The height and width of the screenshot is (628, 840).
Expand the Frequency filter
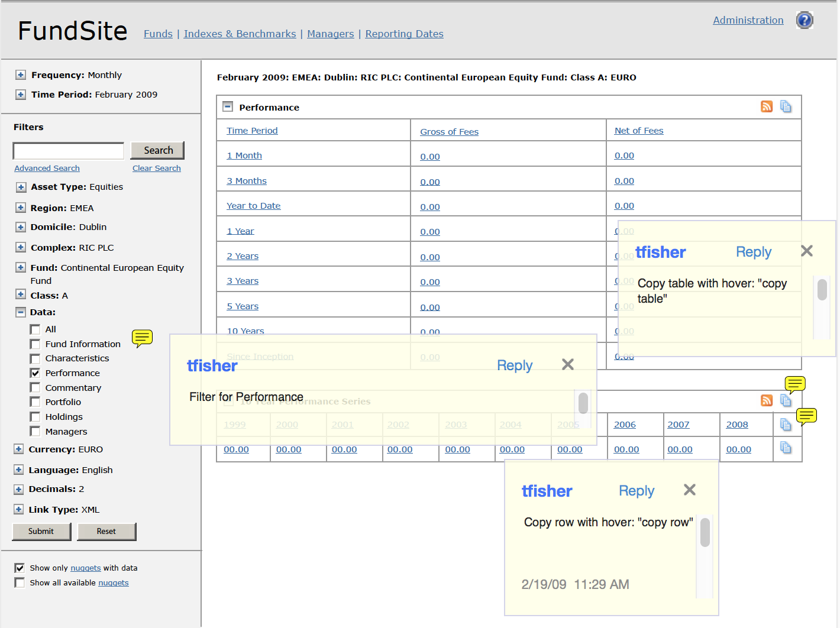click(21, 75)
